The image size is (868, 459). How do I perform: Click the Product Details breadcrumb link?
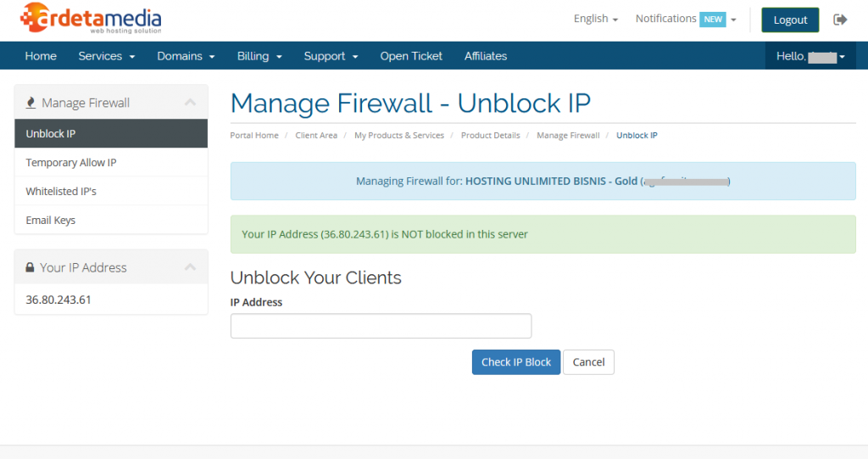point(490,136)
